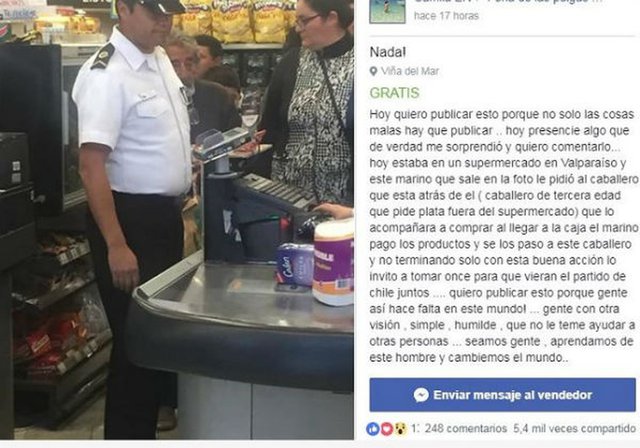Viewport: 640px width, 448px height.
Task: Open the '248 comentarios' link
Action: [466, 428]
